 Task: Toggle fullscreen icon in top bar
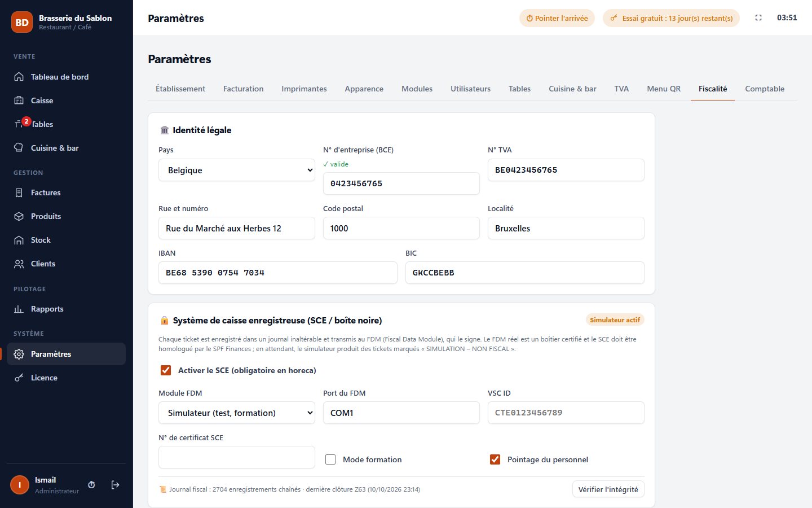[x=758, y=18]
